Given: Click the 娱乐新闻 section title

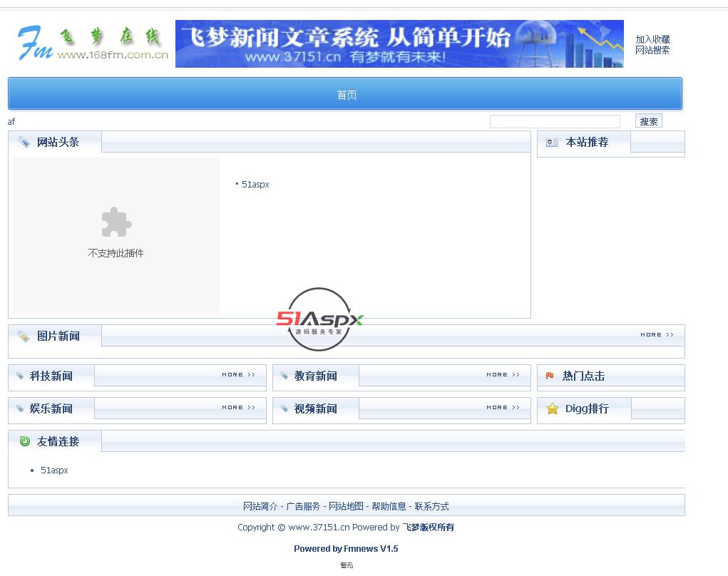Looking at the screenshot, I should coord(51,409).
